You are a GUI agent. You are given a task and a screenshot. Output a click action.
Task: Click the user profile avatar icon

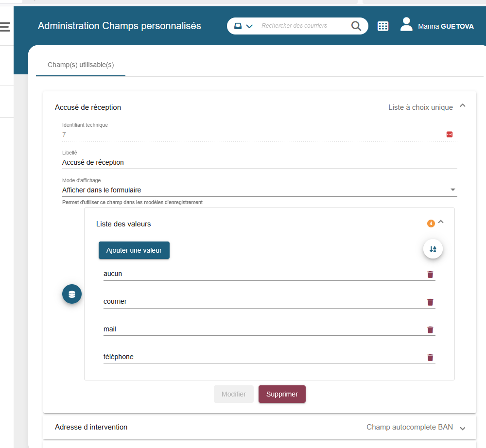point(406,25)
